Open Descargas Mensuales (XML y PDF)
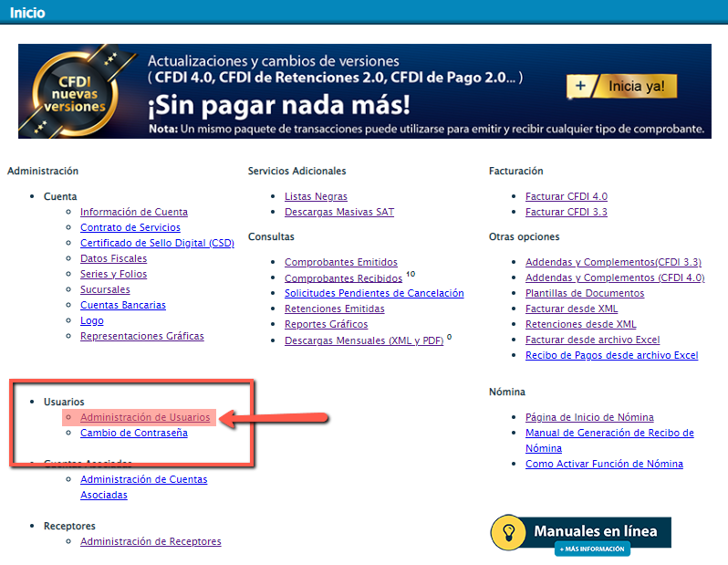The height and width of the screenshot is (565, 728). point(363,340)
